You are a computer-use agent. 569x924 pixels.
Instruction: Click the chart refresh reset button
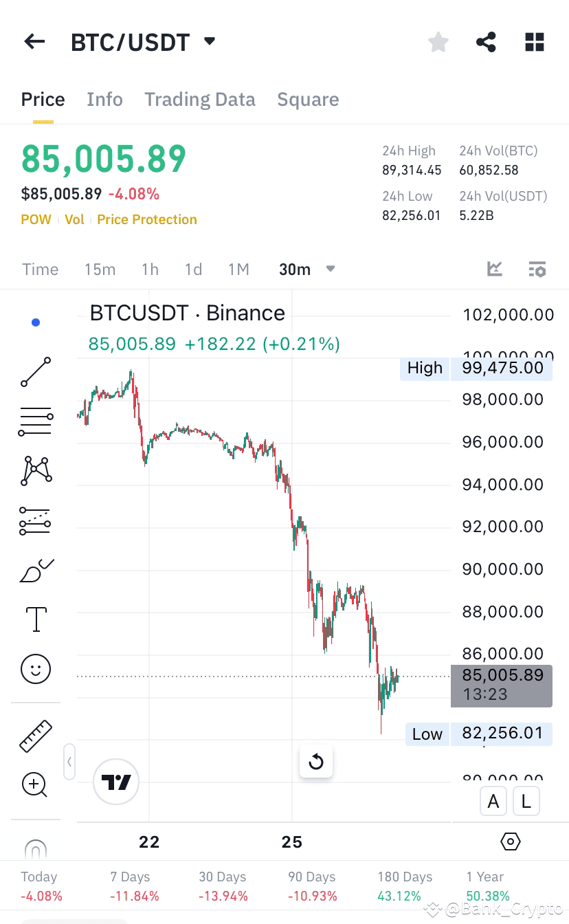pyautogui.click(x=315, y=761)
